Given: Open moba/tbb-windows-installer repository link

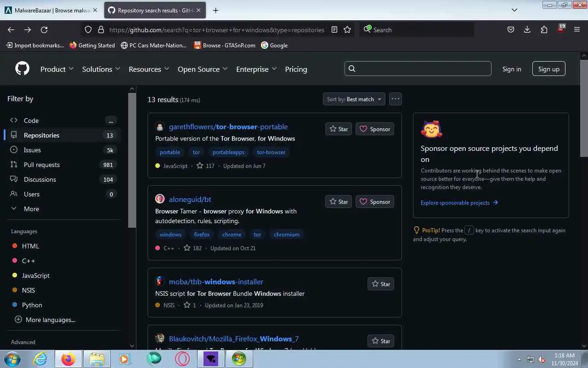Looking at the screenshot, I should (x=216, y=282).
